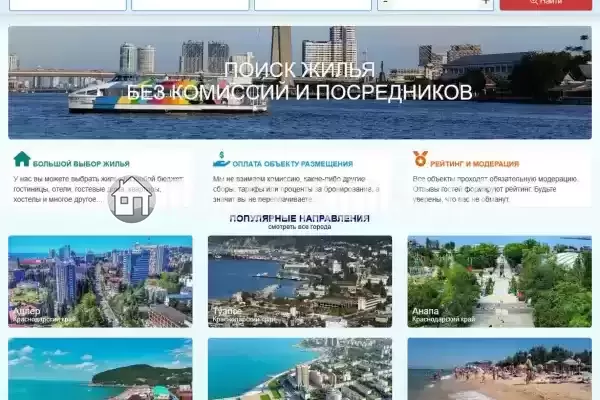Viewport: 600px width, 400px height.
Task: Open the Большой выбор жилья heading
Action: pos(81,164)
